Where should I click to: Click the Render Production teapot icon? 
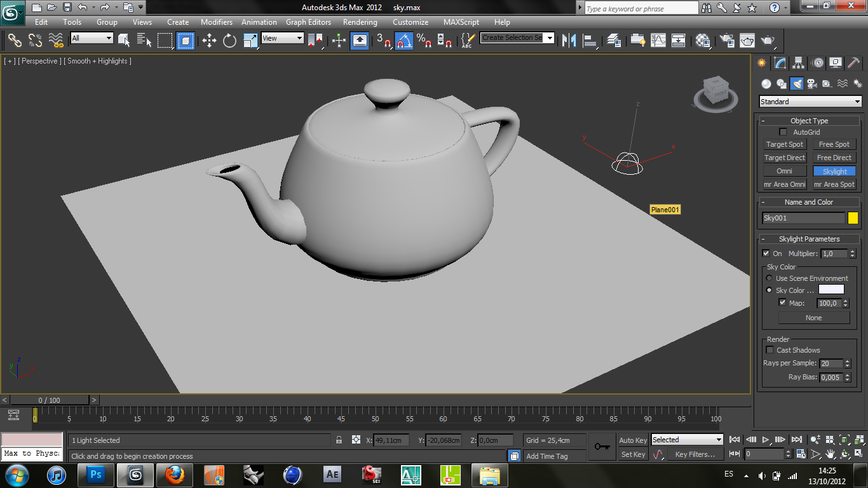coord(768,41)
